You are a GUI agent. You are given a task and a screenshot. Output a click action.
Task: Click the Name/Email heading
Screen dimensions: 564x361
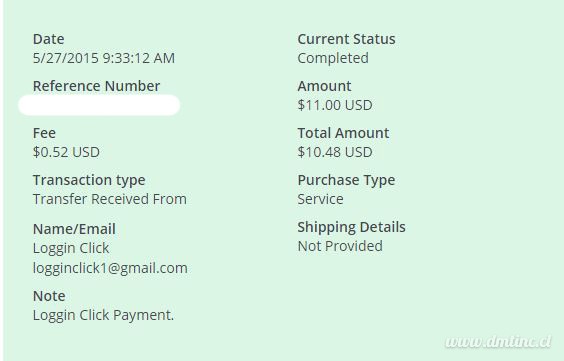(74, 229)
